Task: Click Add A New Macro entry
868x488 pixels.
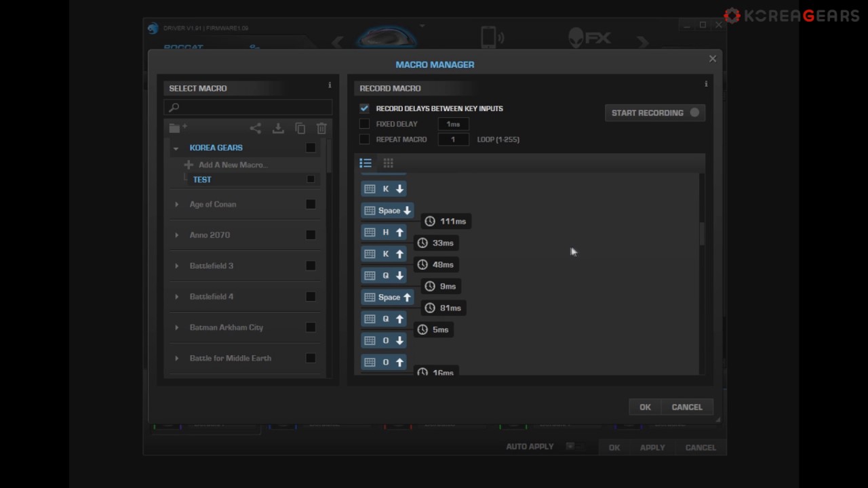Action: [x=233, y=165]
